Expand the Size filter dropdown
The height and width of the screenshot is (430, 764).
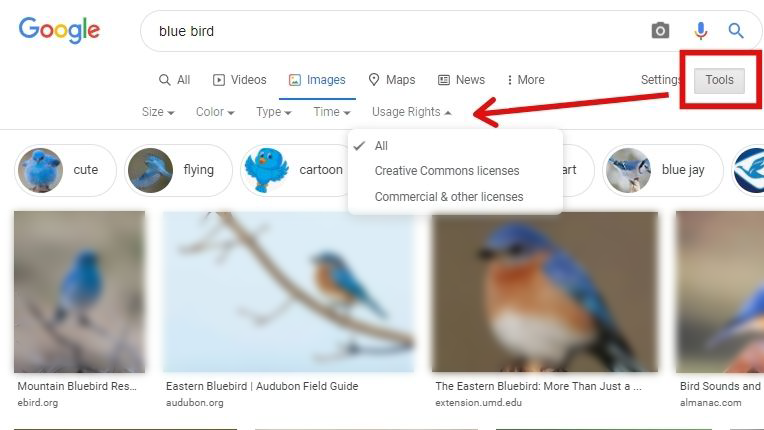coord(158,112)
